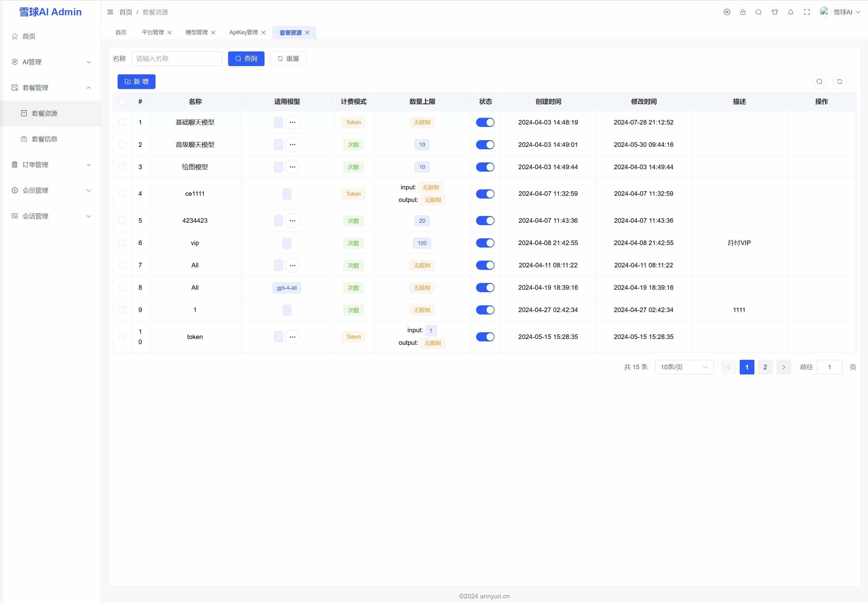Open notifications bell icon
Screen dimensions: 868x603
point(791,12)
